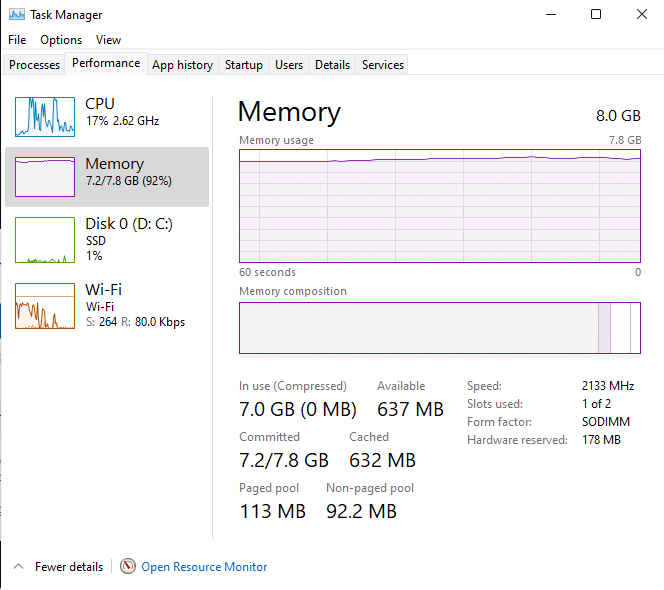This screenshot has width=664, height=590.
Task: Open the Options menu
Action: pyautogui.click(x=61, y=40)
